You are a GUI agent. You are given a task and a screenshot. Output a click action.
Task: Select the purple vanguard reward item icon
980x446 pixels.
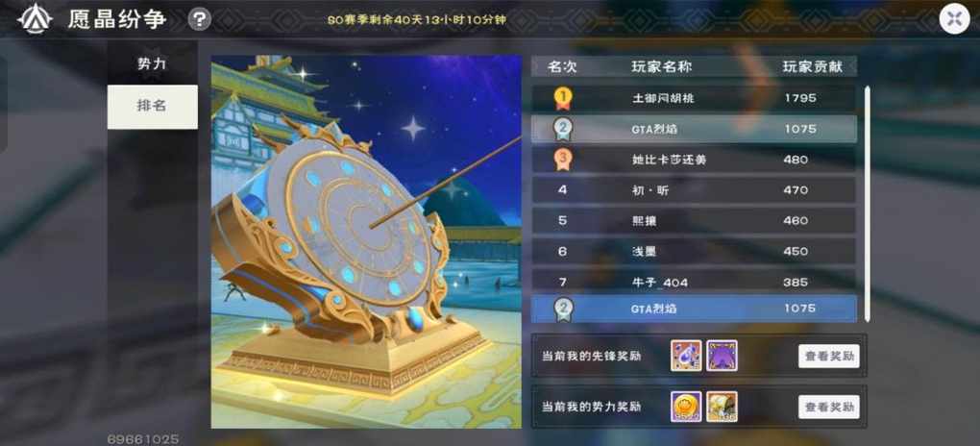722,356
